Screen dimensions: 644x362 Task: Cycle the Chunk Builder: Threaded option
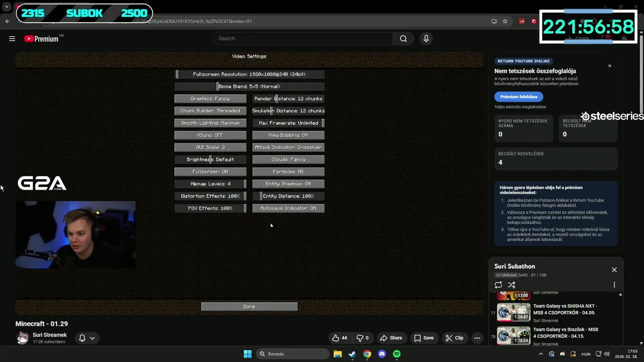tap(210, 111)
